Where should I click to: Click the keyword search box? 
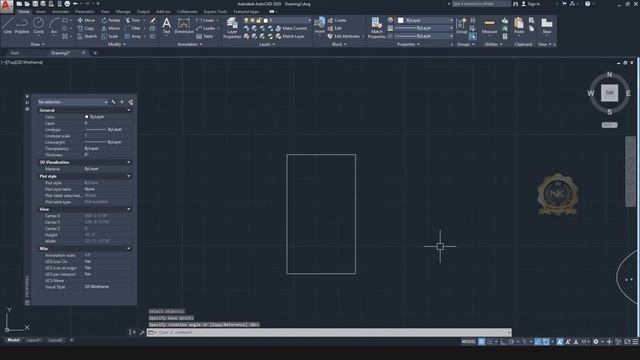481,4
